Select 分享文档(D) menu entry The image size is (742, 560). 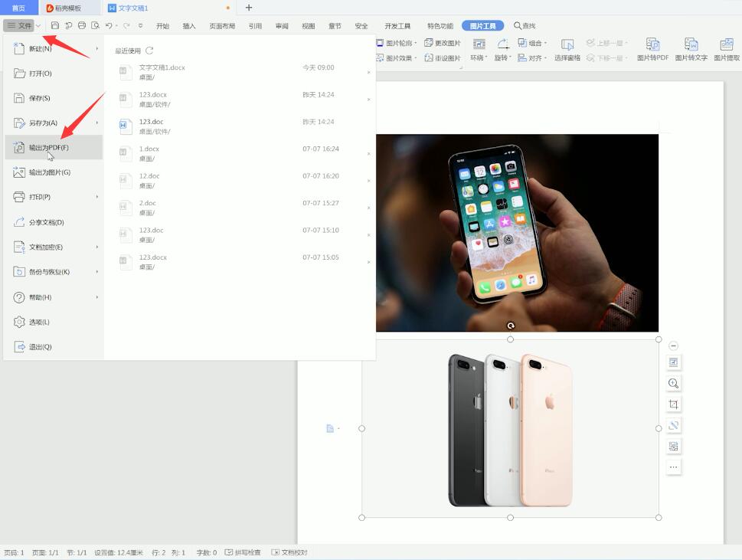[x=53, y=222]
